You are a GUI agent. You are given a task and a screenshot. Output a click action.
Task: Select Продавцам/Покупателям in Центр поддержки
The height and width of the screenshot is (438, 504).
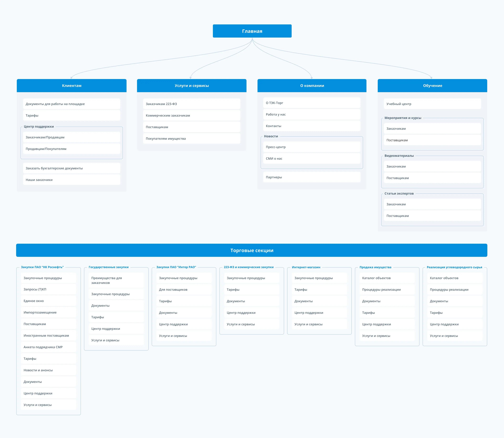(x=71, y=149)
